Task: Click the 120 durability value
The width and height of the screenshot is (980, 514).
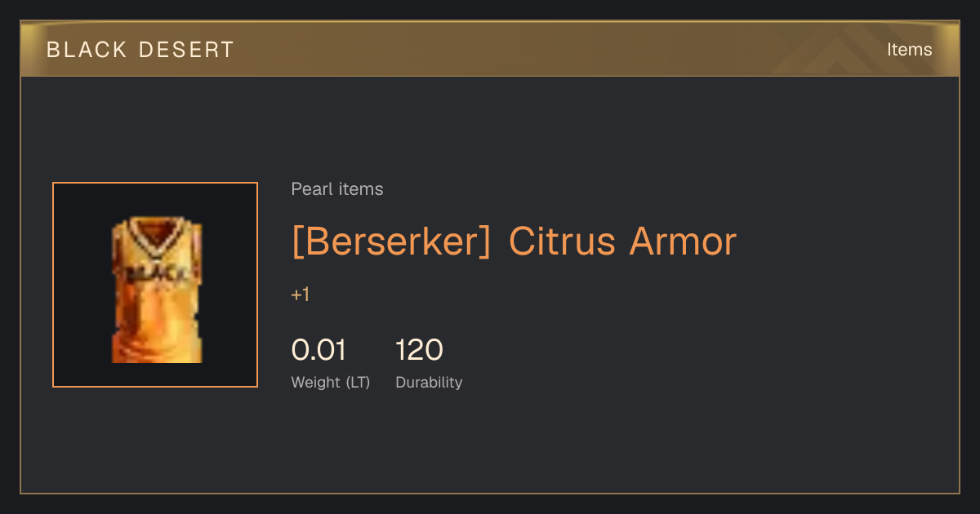Action: point(419,351)
